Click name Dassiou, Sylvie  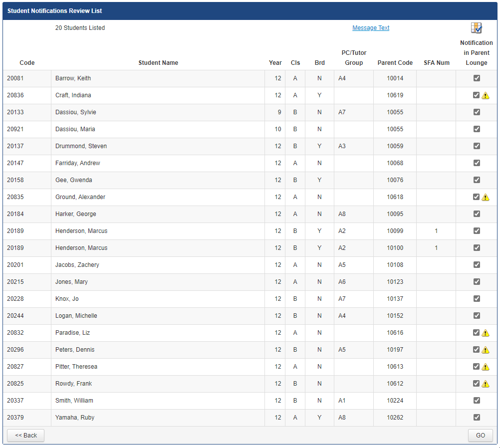(x=75, y=112)
